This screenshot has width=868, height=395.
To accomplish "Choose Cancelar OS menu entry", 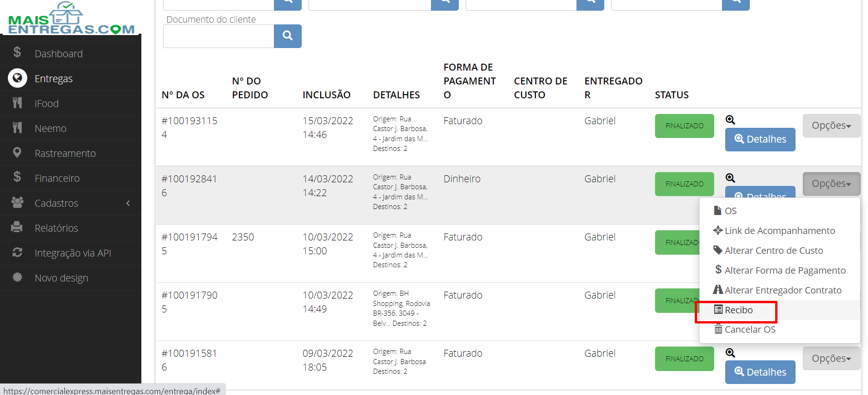I will pos(780,329).
